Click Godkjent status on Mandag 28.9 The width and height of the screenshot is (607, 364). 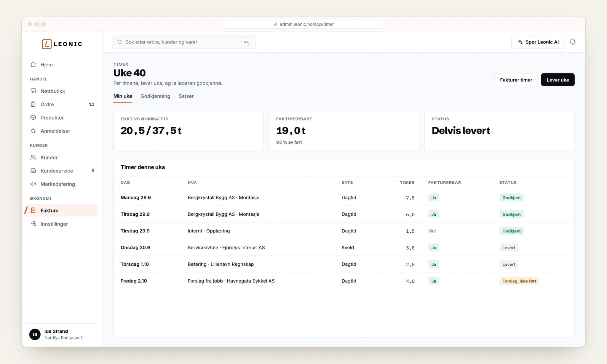pos(512,198)
